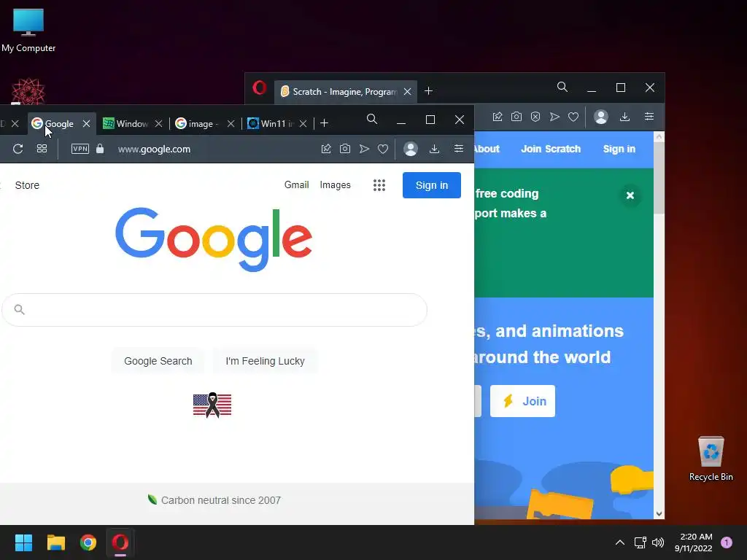This screenshot has width=747, height=560.
Task: Click the Join button with lightning icon
Action: tap(522, 401)
